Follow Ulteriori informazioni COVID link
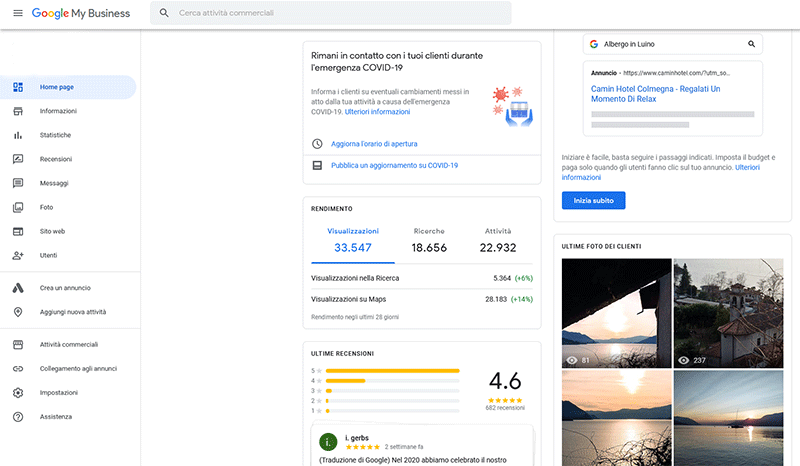This screenshot has width=800, height=466. pyautogui.click(x=377, y=112)
